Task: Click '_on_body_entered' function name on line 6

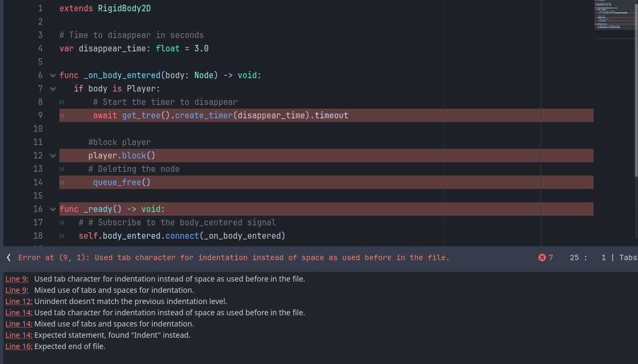Action: (x=122, y=75)
